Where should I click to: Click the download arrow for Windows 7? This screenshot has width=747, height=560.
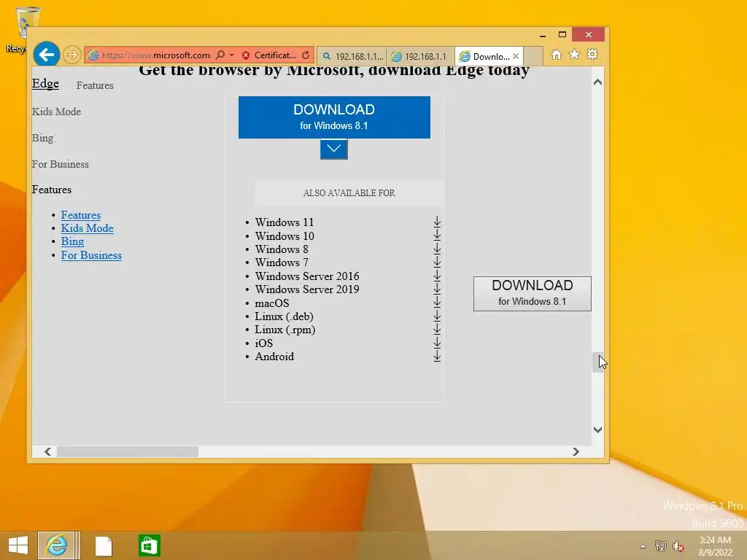pyautogui.click(x=437, y=262)
